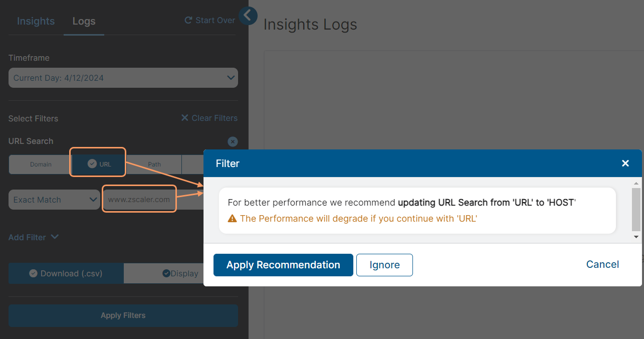Image resolution: width=644 pixels, height=339 pixels.
Task: Open the Exact Match dropdown
Action: click(54, 200)
